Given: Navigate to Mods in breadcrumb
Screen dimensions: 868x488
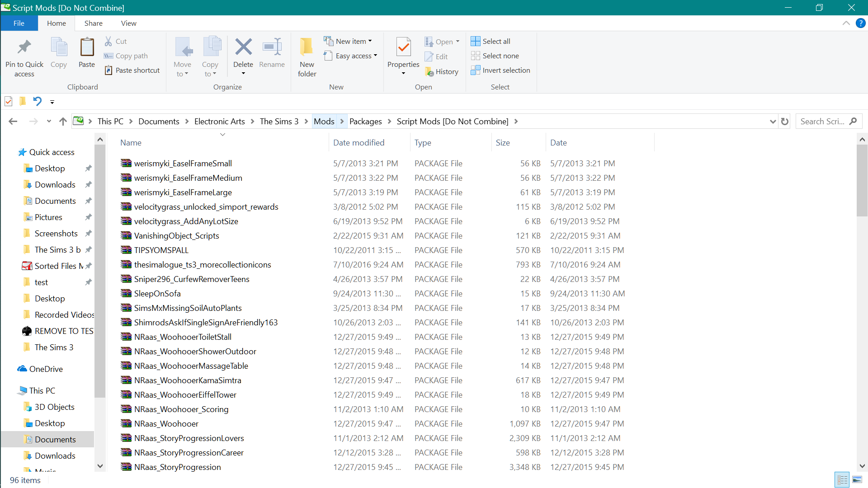Looking at the screenshot, I should (324, 121).
